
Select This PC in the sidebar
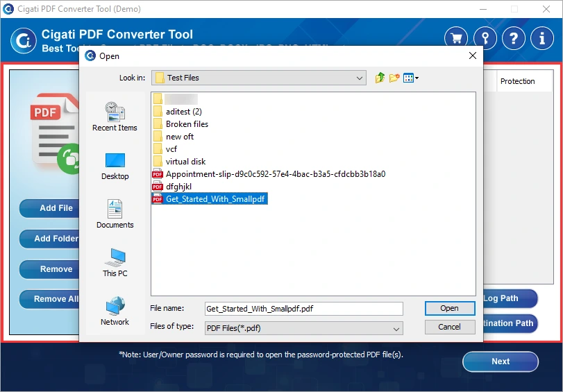coord(115,263)
